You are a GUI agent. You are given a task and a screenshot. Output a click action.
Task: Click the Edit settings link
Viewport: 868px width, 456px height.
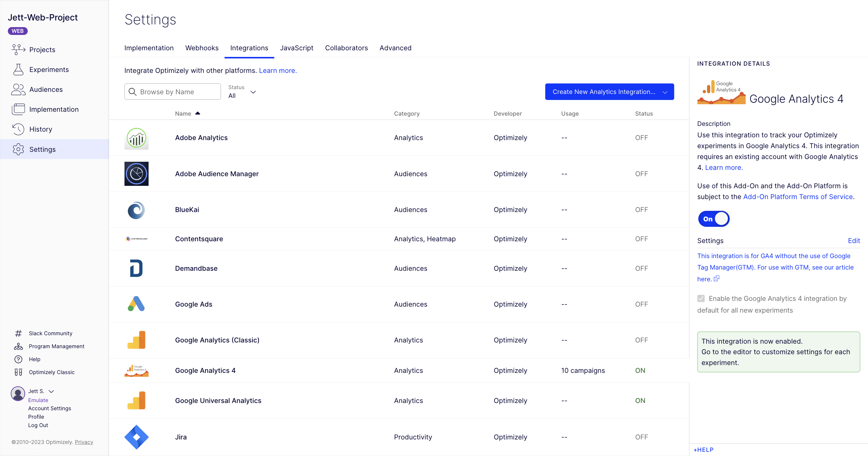coord(854,240)
